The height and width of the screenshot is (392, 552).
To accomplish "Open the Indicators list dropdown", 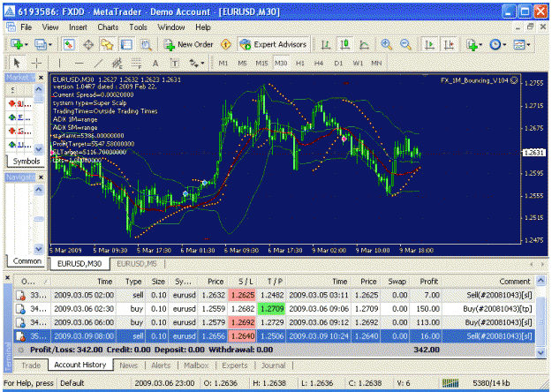I will [x=480, y=45].
